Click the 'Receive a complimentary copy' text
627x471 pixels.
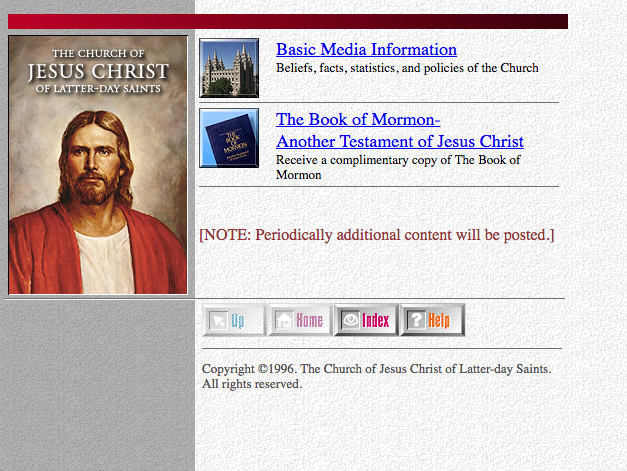click(x=398, y=168)
